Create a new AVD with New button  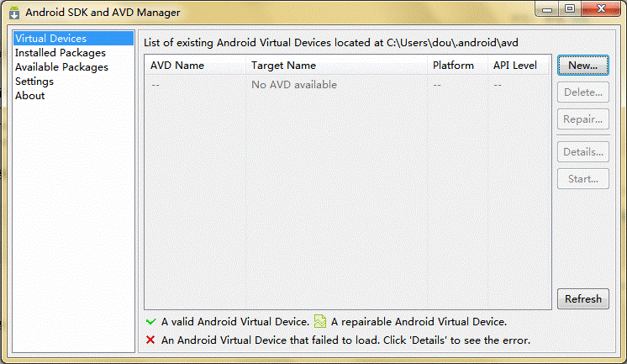pos(583,66)
